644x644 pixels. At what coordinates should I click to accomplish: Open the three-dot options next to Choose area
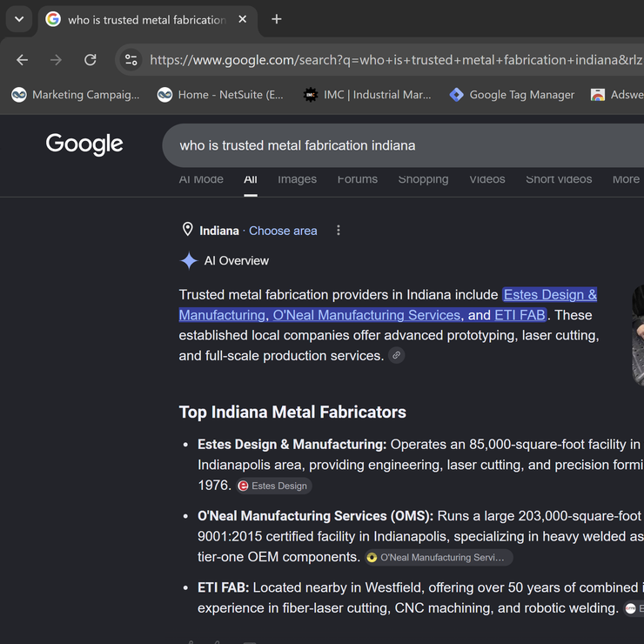click(x=339, y=231)
